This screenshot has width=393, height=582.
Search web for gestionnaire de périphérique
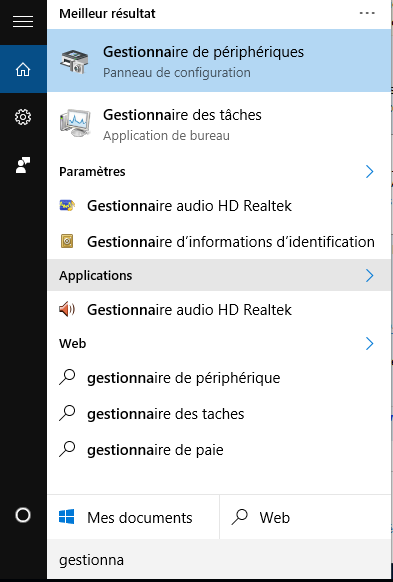(219, 378)
